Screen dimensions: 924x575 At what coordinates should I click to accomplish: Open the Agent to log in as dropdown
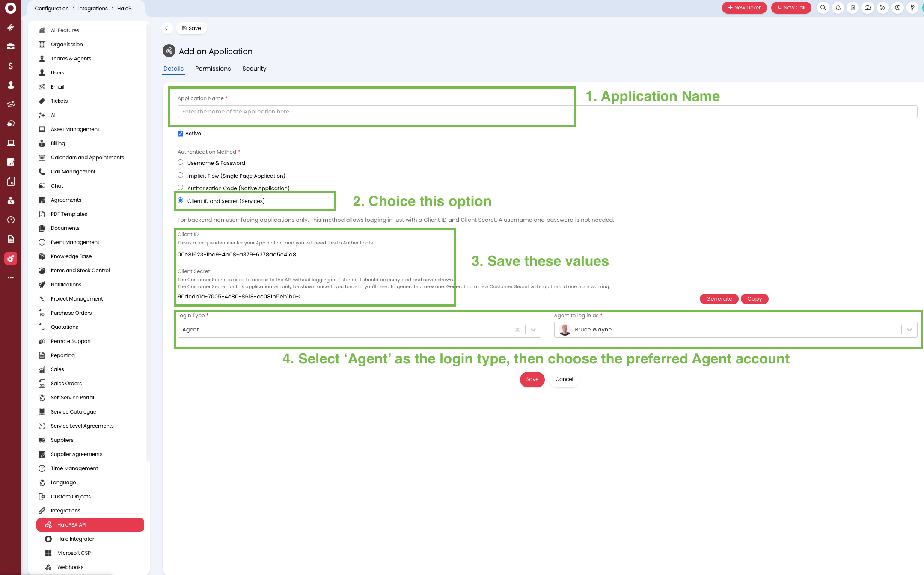[x=909, y=330]
